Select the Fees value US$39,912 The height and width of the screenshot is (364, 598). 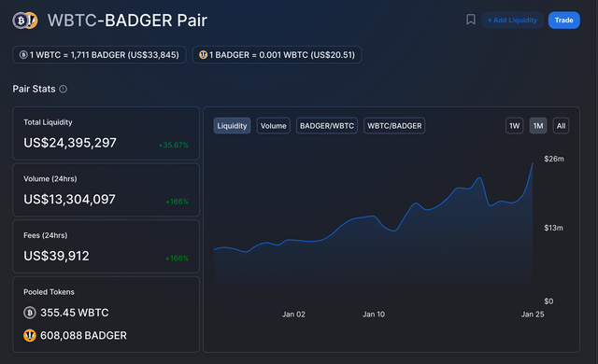[56, 256]
